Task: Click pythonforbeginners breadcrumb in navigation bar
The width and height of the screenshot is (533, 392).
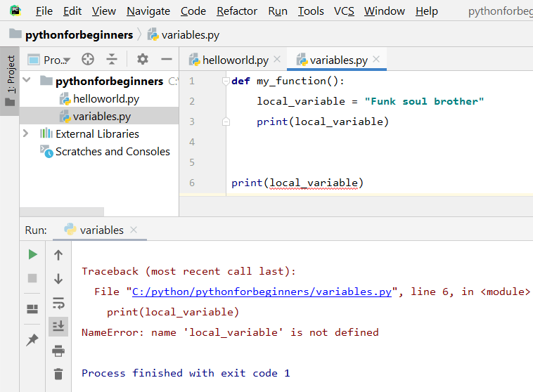Action: click(x=71, y=35)
